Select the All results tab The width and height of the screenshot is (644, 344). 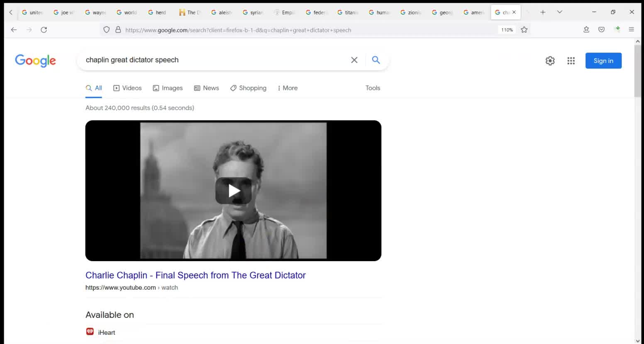pyautogui.click(x=94, y=88)
